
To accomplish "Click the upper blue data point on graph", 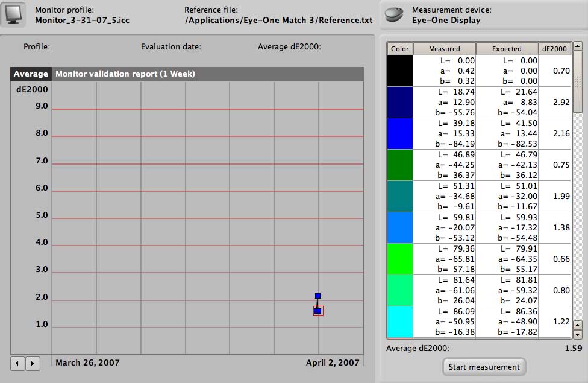I will (317, 296).
